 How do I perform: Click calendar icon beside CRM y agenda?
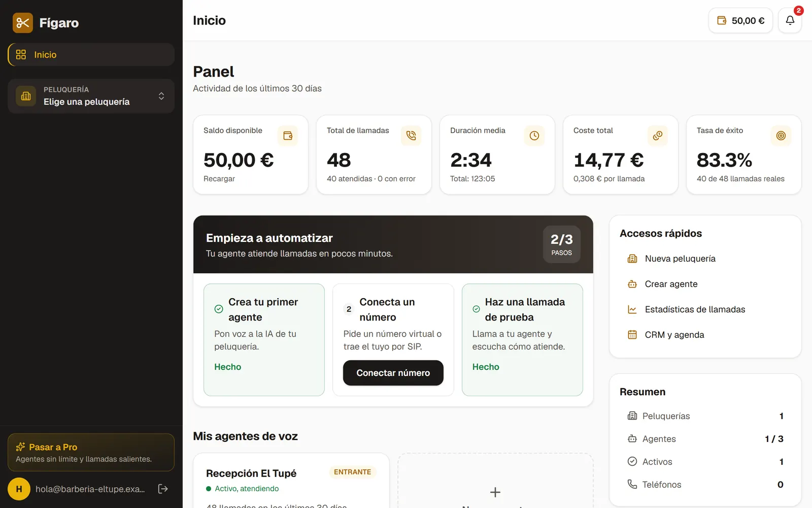tap(632, 335)
